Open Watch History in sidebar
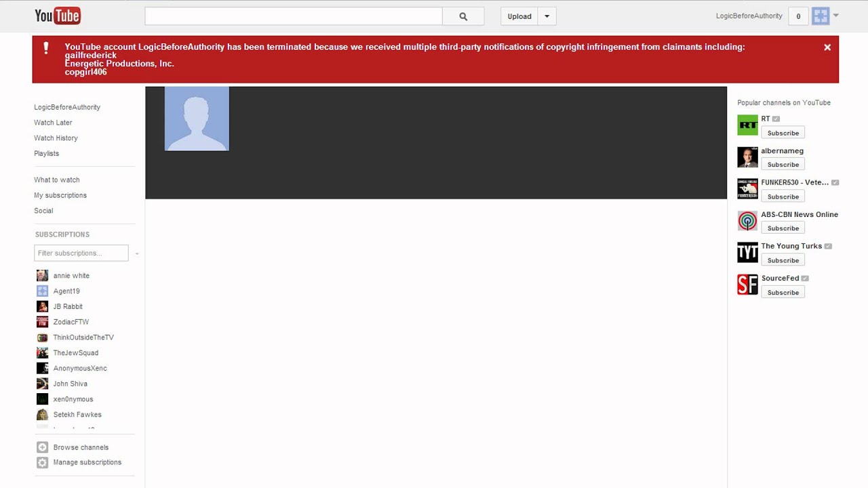This screenshot has width=868, height=488. [x=56, y=138]
